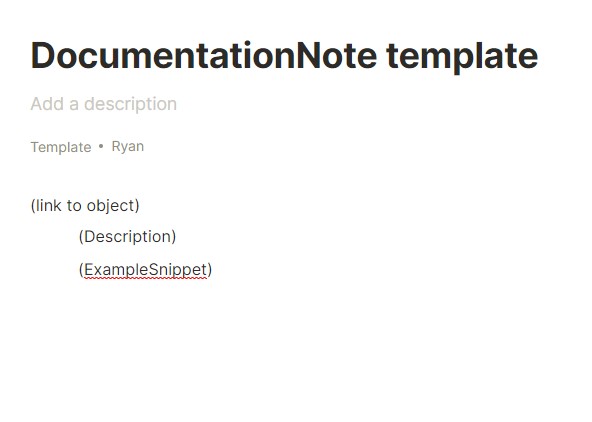Place cursor in the (Description) line
Image resolution: width=592 pixels, height=422 pixels.
coord(127,237)
